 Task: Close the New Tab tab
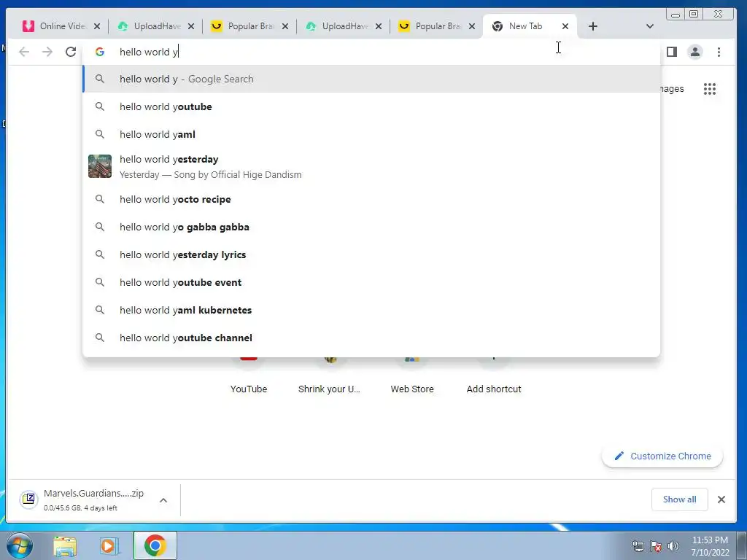click(x=565, y=27)
